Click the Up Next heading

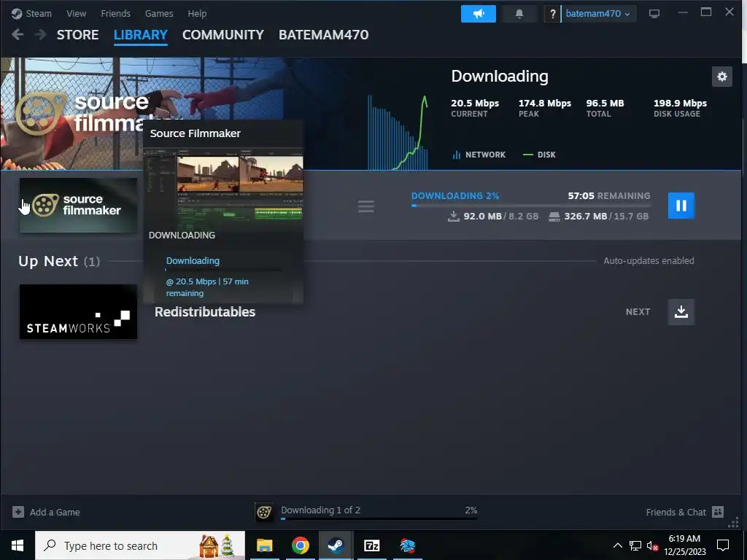pos(59,261)
